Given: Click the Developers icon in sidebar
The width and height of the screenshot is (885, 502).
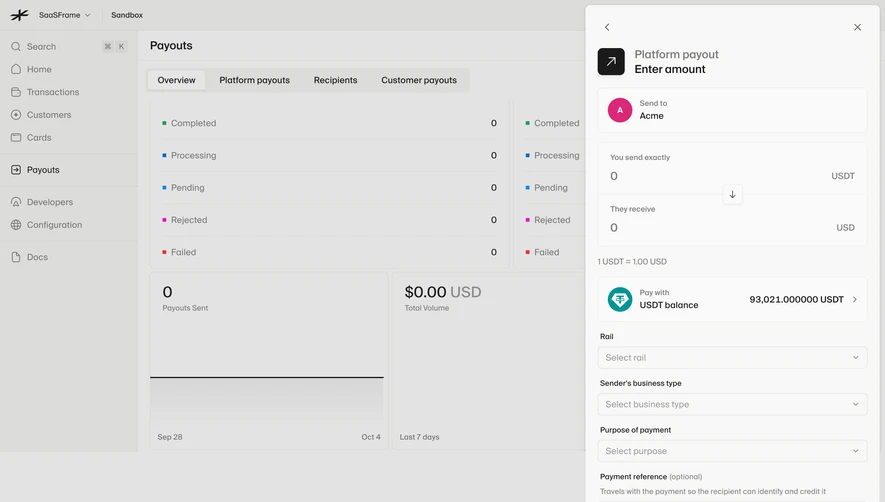Looking at the screenshot, I should [16, 202].
